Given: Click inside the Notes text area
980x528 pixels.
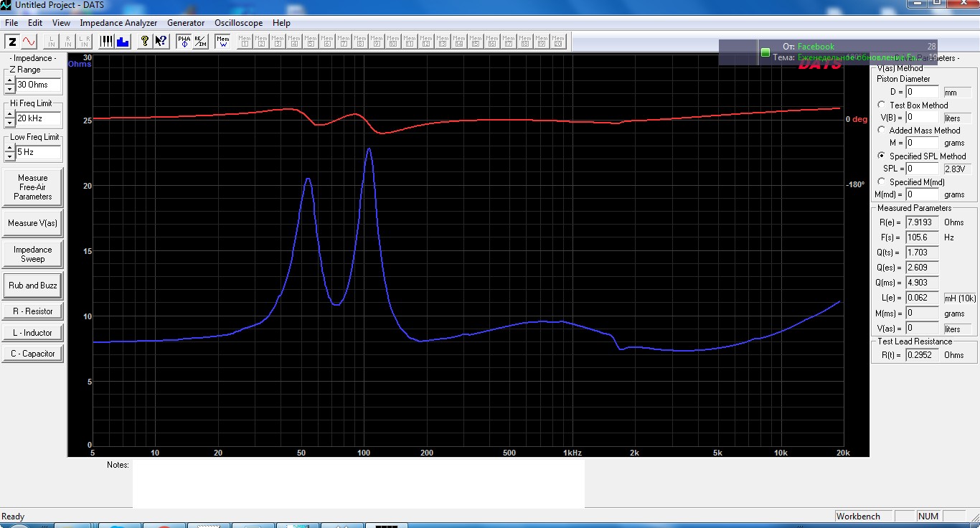Looking at the screenshot, I should pos(358,484).
